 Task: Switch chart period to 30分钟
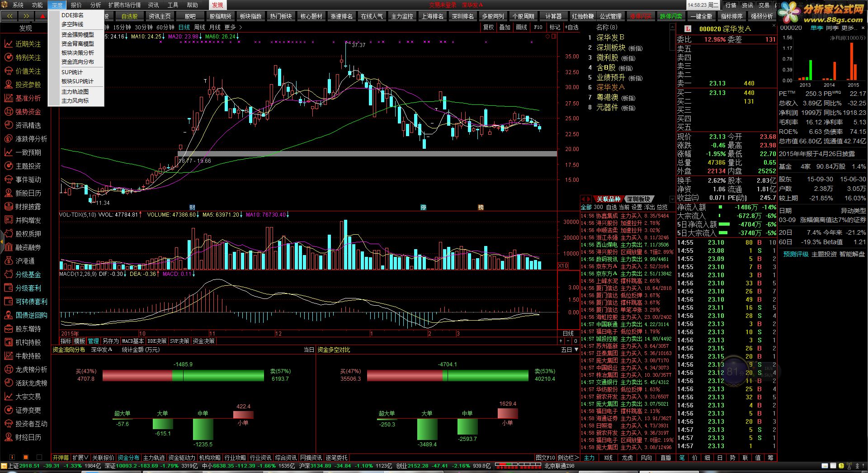pos(144,27)
